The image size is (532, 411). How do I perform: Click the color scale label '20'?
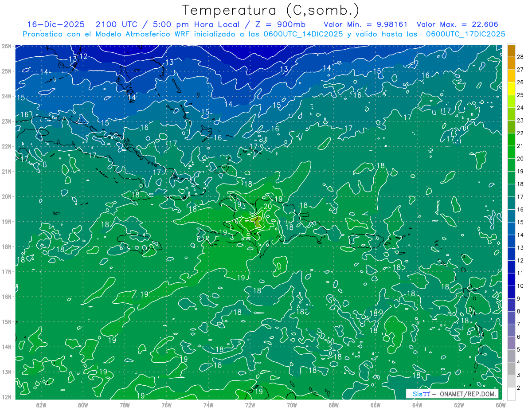[520, 158]
